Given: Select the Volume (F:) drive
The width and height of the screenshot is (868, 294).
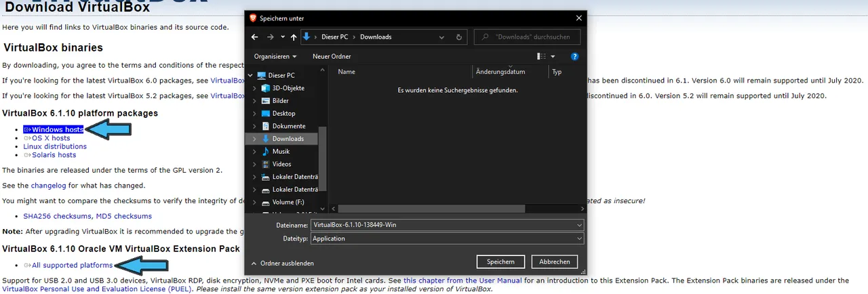Looking at the screenshot, I should tap(288, 202).
